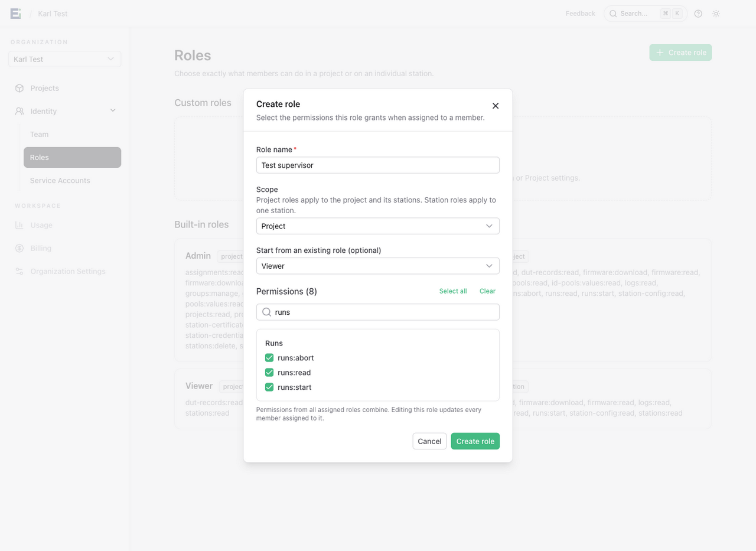Toggle the light/dark theme sun icon
The image size is (756, 551).
click(x=716, y=14)
